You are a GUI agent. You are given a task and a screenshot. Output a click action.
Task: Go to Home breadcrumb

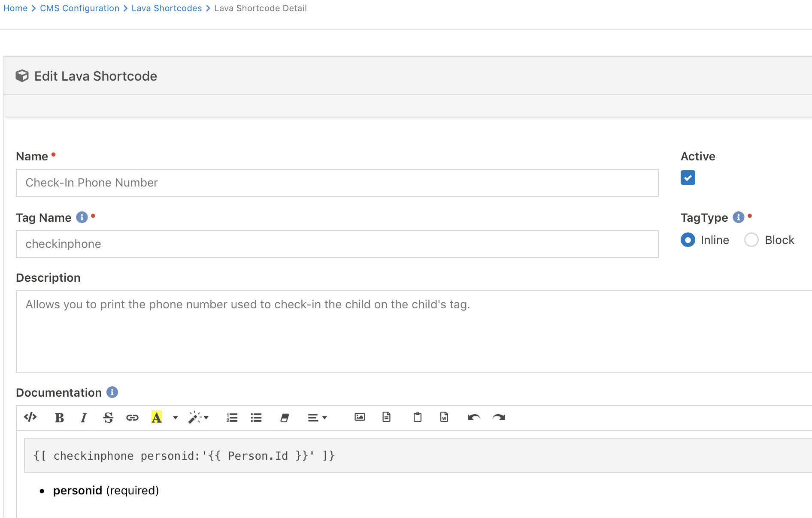15,8
